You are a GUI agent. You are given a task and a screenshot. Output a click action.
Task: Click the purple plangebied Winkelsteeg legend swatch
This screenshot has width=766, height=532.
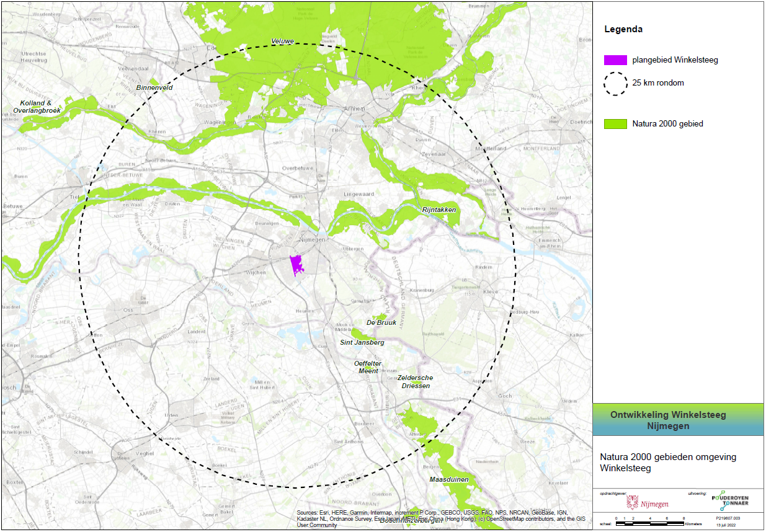tap(615, 60)
